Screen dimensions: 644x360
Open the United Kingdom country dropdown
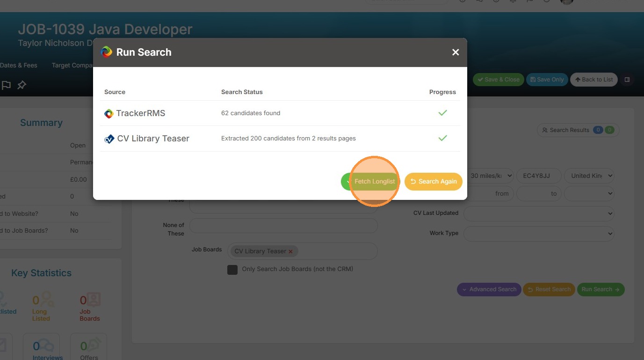pos(589,176)
